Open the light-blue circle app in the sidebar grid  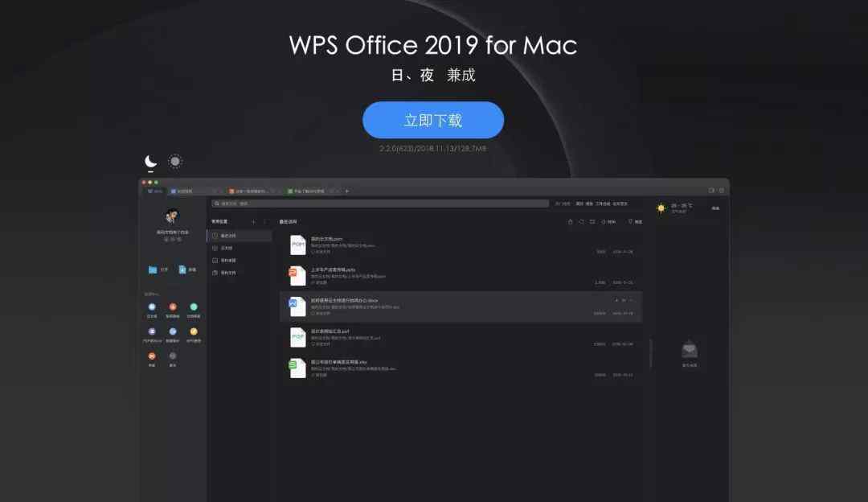pyautogui.click(x=173, y=331)
